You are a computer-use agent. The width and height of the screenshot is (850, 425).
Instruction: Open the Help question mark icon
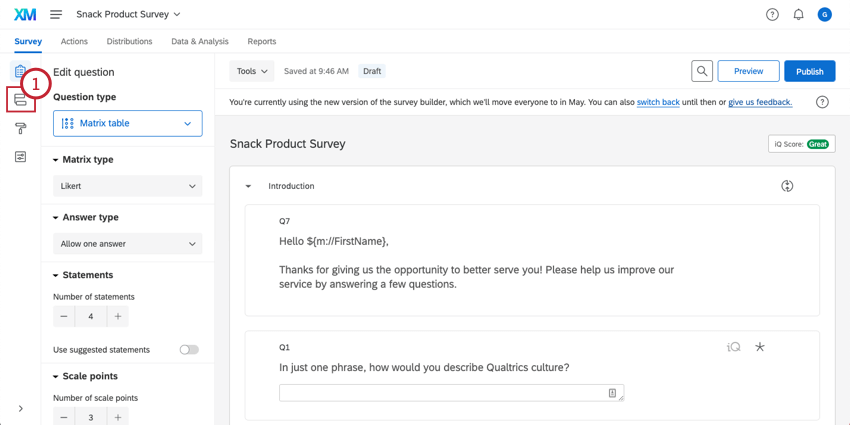pos(772,15)
